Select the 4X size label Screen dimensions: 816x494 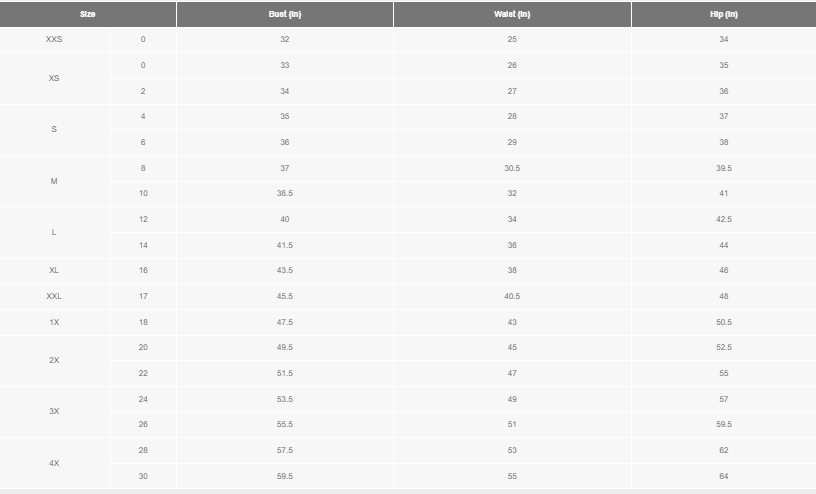click(54, 463)
